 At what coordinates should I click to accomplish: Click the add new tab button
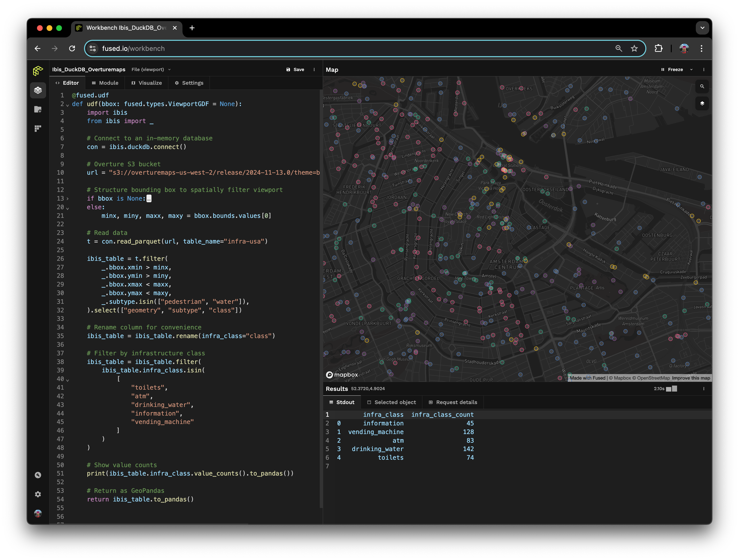pyautogui.click(x=192, y=28)
